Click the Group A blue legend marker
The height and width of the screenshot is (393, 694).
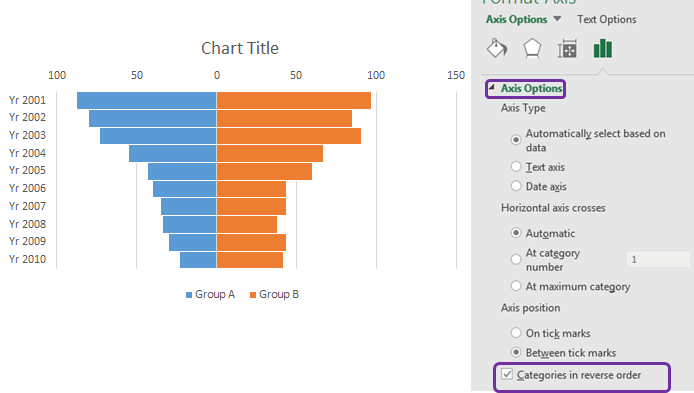(x=189, y=295)
